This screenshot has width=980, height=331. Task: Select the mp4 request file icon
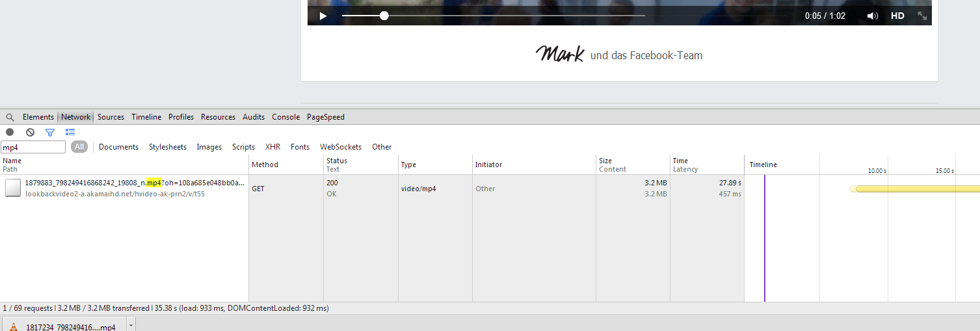pos(13,188)
